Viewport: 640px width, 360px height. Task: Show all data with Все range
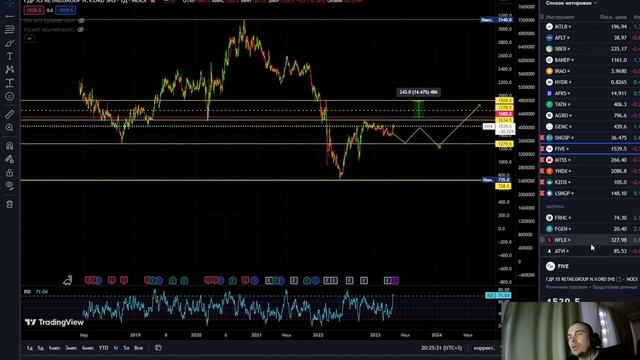(139, 348)
